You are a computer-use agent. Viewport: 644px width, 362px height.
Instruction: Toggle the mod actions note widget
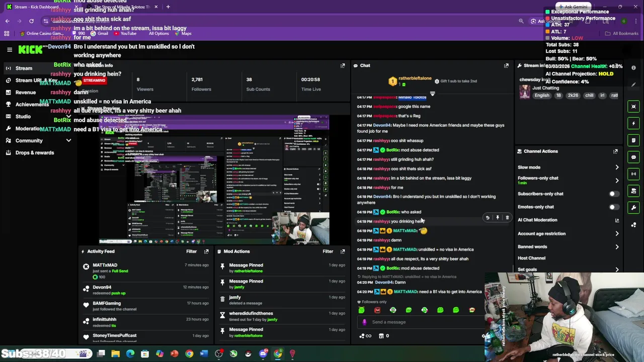634,140
